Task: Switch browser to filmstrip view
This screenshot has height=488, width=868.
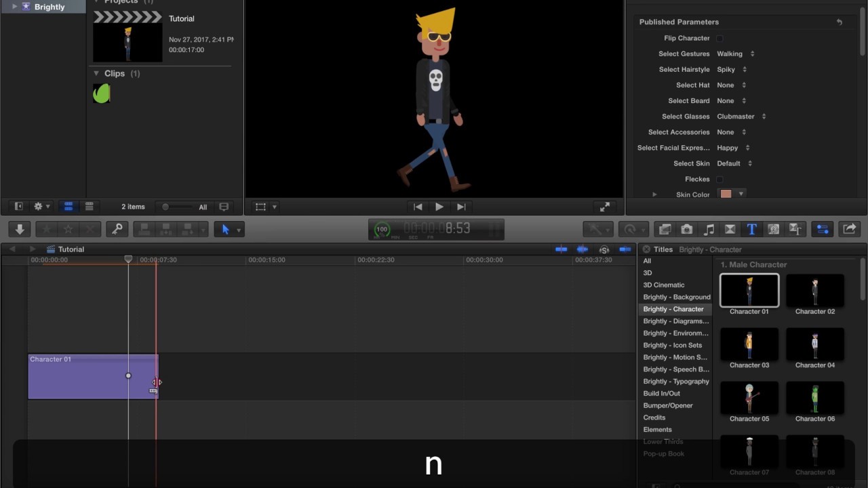Action: click(68, 207)
